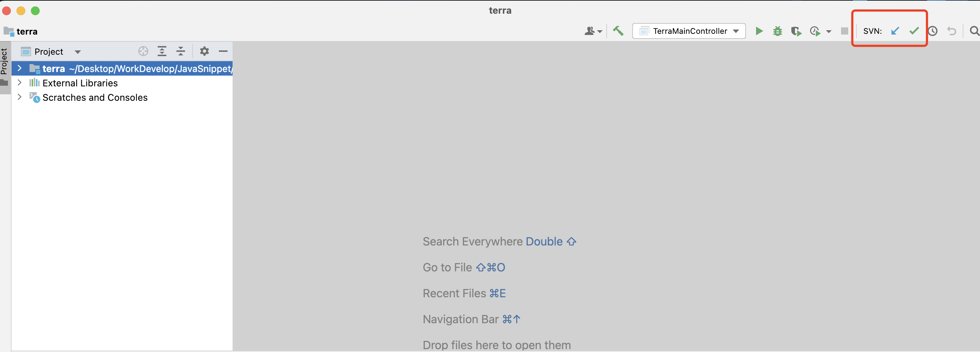
Task: Run TerraMainController with the green play icon
Action: [759, 31]
